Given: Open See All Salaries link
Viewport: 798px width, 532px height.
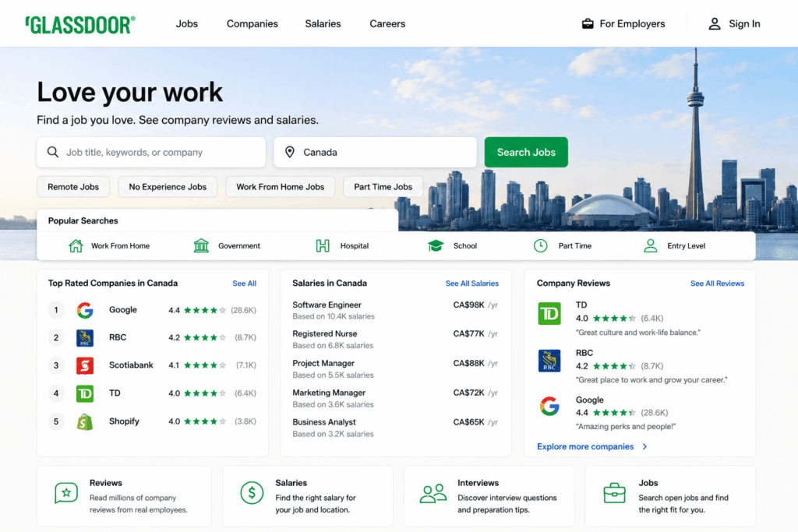Looking at the screenshot, I should tap(471, 284).
